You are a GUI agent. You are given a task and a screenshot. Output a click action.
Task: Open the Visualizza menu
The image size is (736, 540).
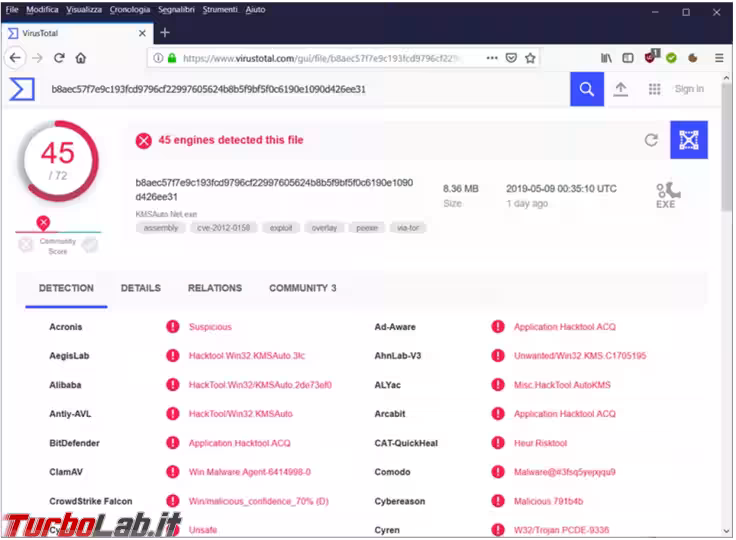click(84, 9)
